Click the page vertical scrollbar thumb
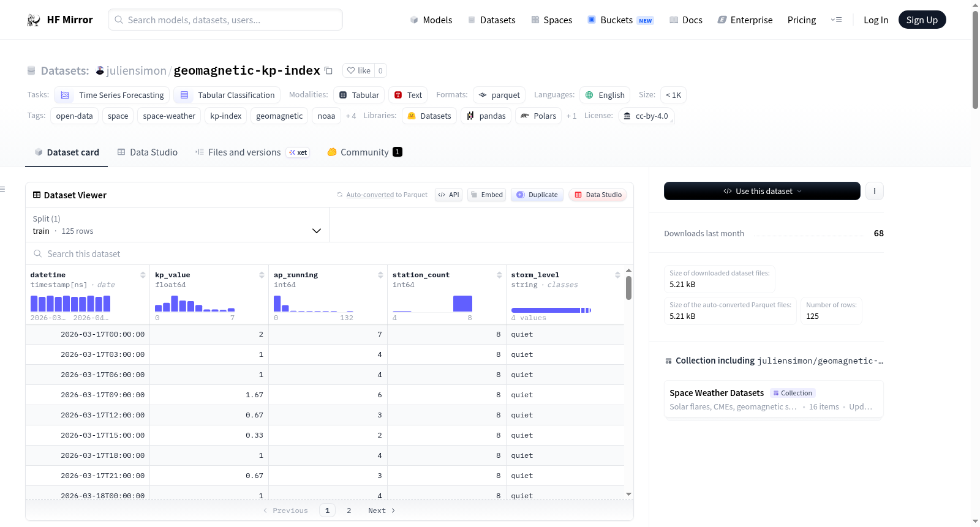980x527 pixels. 975,60
